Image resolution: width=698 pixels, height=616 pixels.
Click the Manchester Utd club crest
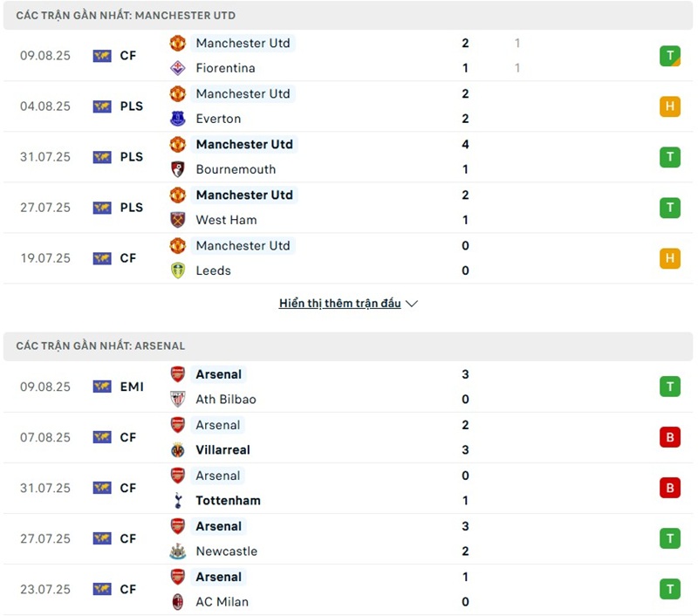coord(178,43)
